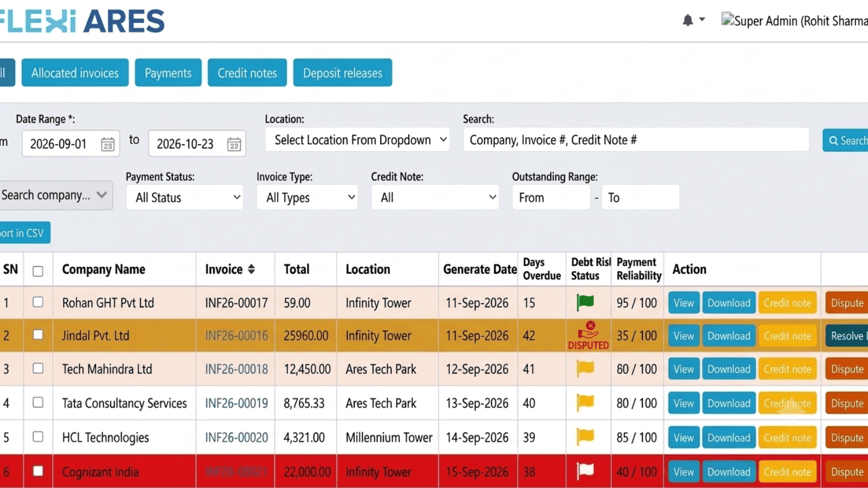Click the DISPUTED status icon for Jindal
Image resolution: width=868 pixels, height=488 pixels.
click(x=588, y=335)
